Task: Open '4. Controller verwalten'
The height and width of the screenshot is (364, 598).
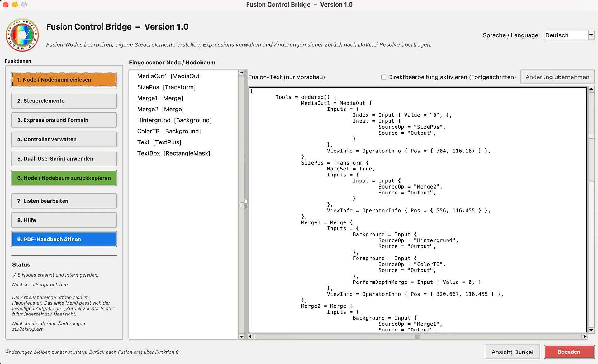Action: click(64, 139)
